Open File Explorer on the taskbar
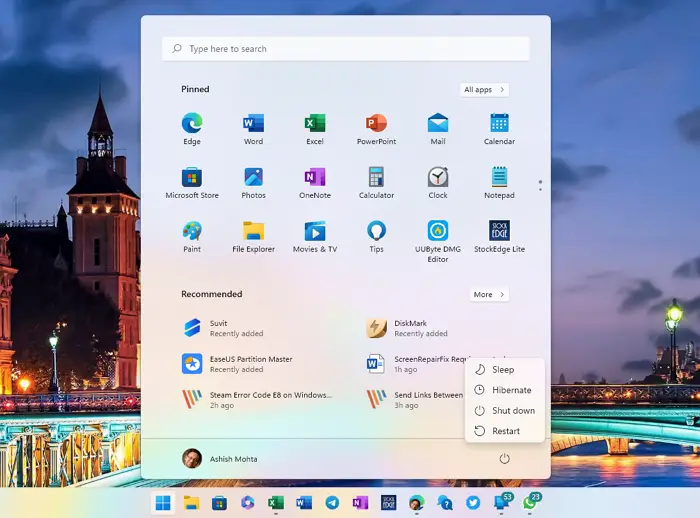 click(x=192, y=503)
